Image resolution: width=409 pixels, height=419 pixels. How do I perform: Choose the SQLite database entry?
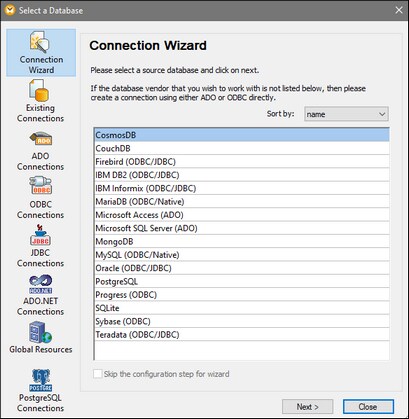pyautogui.click(x=242, y=308)
